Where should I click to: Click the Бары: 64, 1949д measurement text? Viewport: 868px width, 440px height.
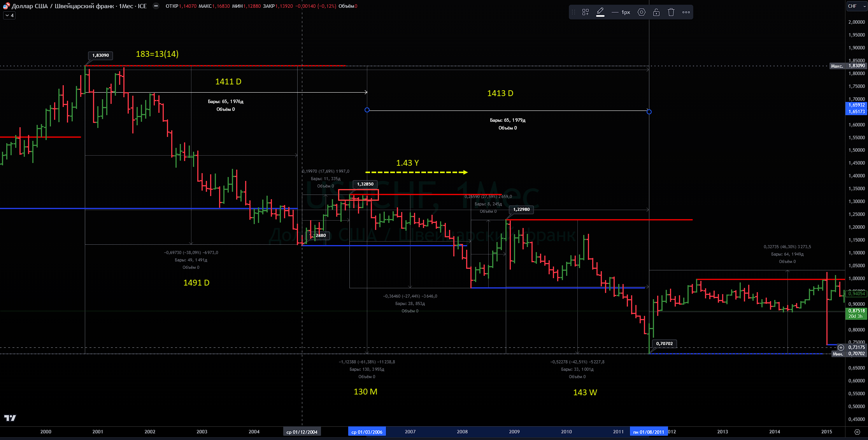787,254
